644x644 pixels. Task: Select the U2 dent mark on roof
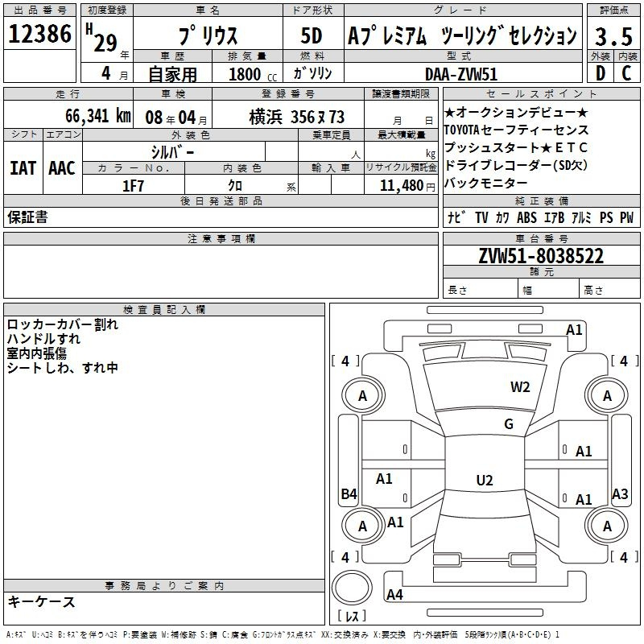pyautogui.click(x=484, y=481)
